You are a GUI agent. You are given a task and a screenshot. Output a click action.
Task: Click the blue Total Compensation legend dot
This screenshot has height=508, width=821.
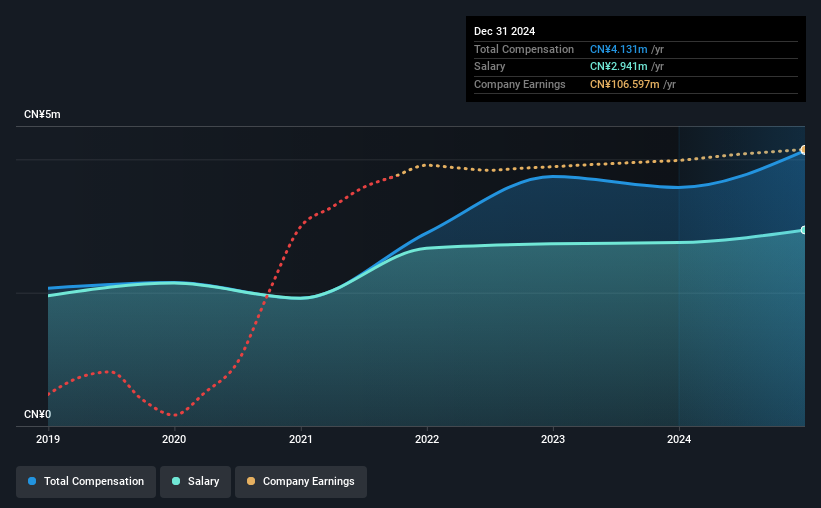[32, 481]
